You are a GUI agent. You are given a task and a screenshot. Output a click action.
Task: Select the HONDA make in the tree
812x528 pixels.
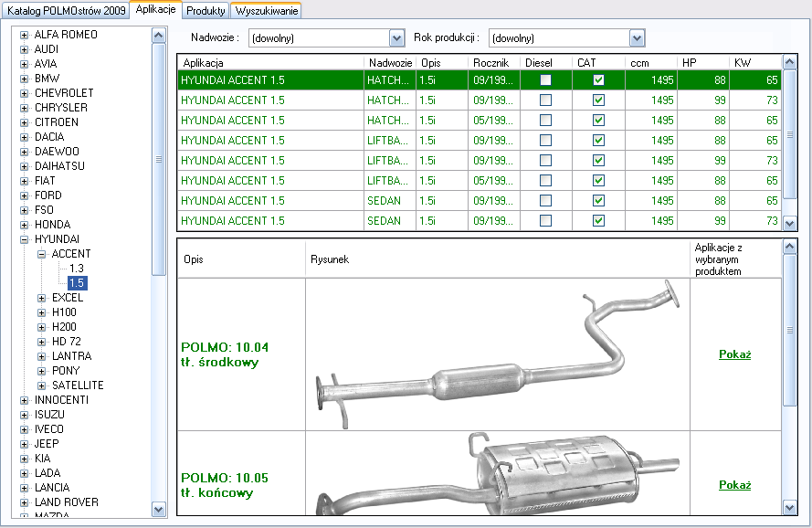[52, 225]
